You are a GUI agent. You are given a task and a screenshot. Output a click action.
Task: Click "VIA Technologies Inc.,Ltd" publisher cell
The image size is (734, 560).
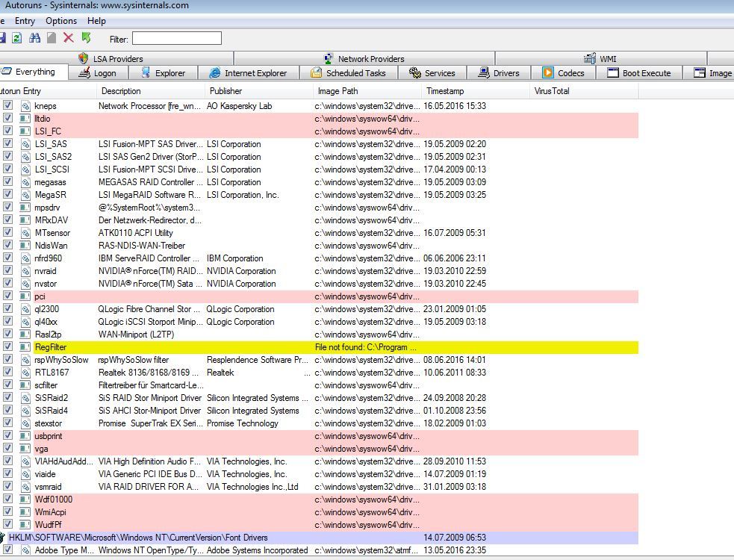click(253, 487)
